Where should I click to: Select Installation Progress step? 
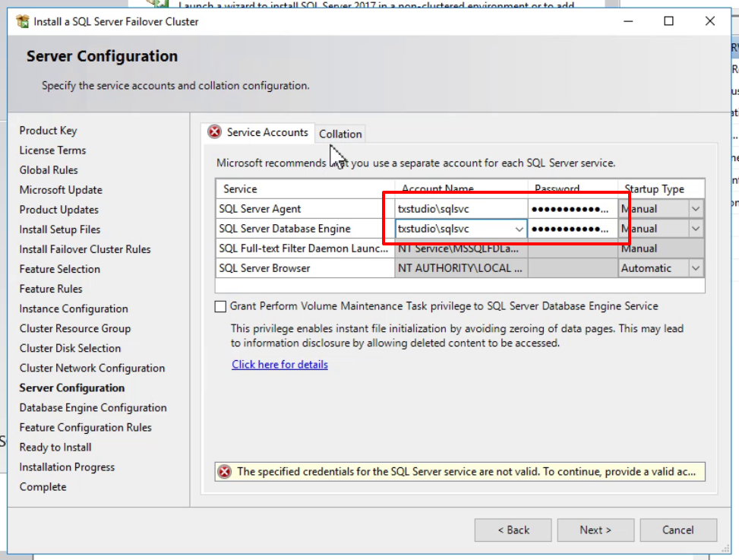coord(67,467)
